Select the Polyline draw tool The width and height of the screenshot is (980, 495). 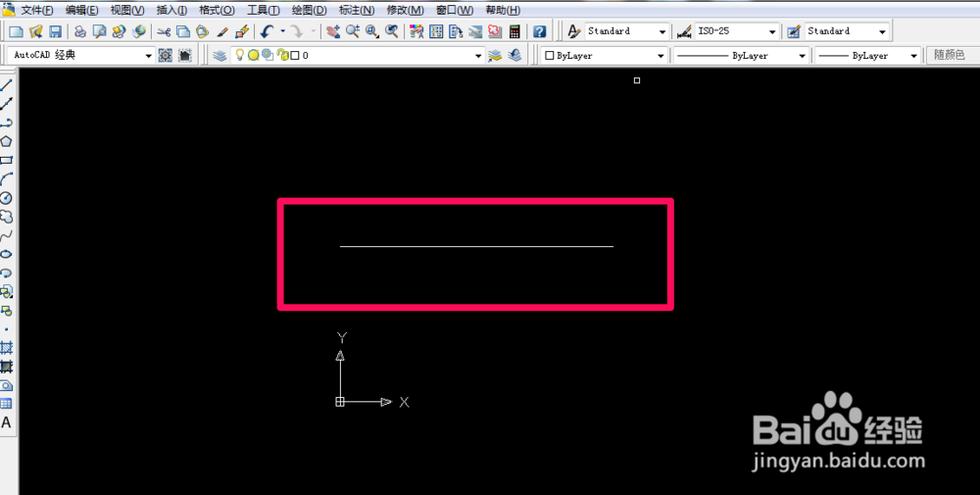[6, 123]
